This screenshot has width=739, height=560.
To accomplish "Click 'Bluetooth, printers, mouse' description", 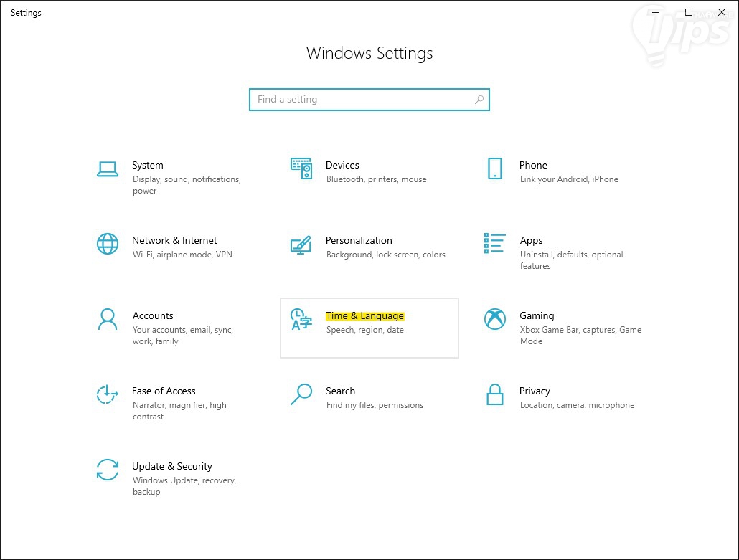I will click(x=376, y=179).
